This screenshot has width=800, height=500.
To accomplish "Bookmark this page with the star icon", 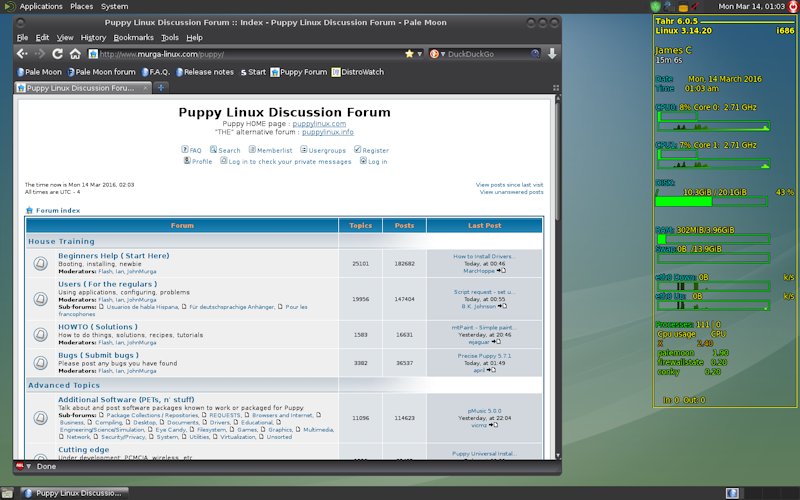I will (x=409, y=54).
